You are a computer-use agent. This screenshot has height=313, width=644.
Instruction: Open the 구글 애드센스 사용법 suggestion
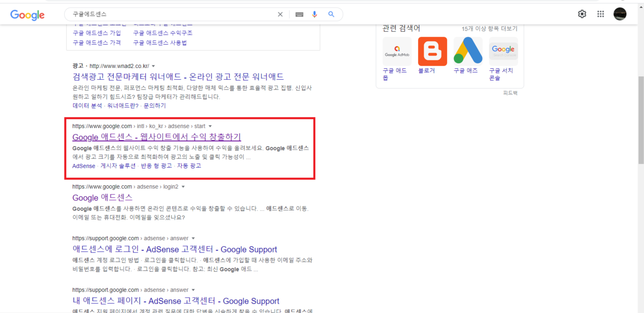point(160,43)
